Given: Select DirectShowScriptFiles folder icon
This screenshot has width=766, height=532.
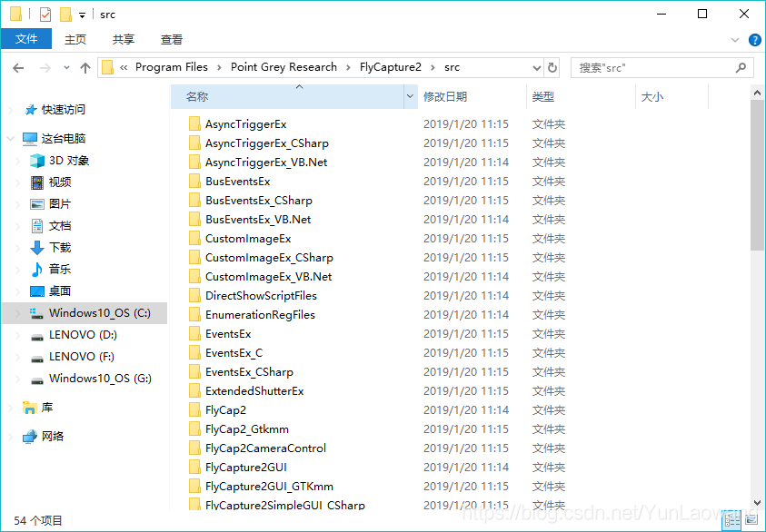Looking at the screenshot, I should pos(194,295).
